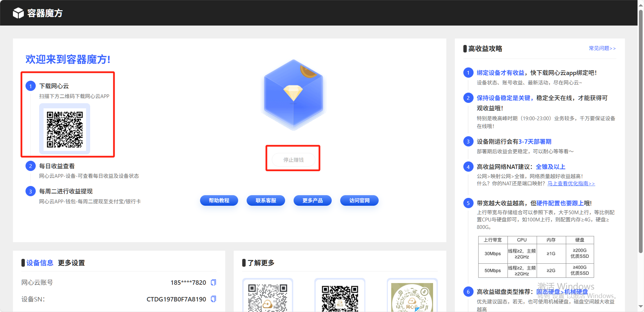Click the 30Mbps table cell

click(x=493, y=253)
